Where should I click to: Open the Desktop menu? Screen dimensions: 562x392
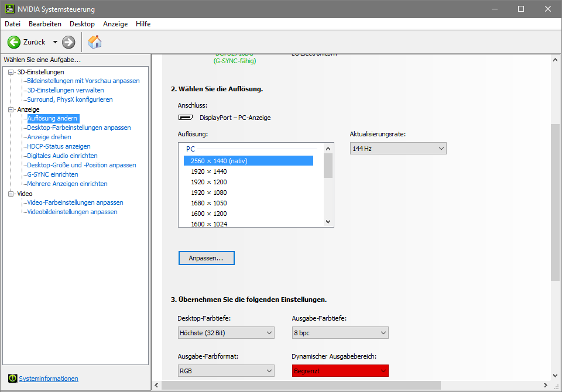pyautogui.click(x=82, y=23)
